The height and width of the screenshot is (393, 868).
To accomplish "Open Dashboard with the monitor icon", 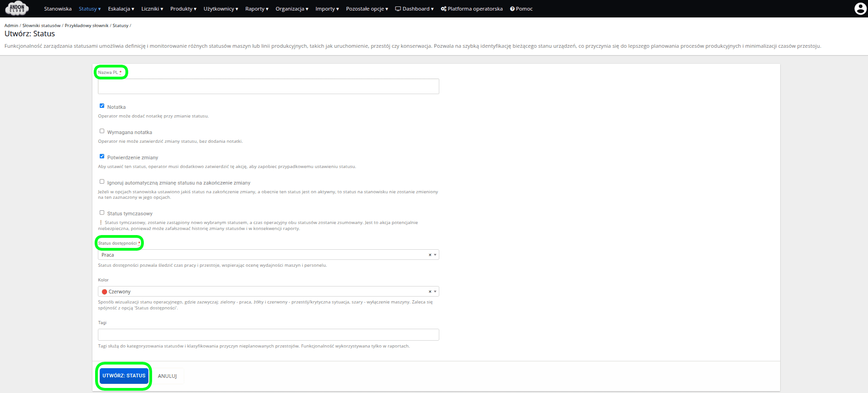I will click(x=414, y=9).
